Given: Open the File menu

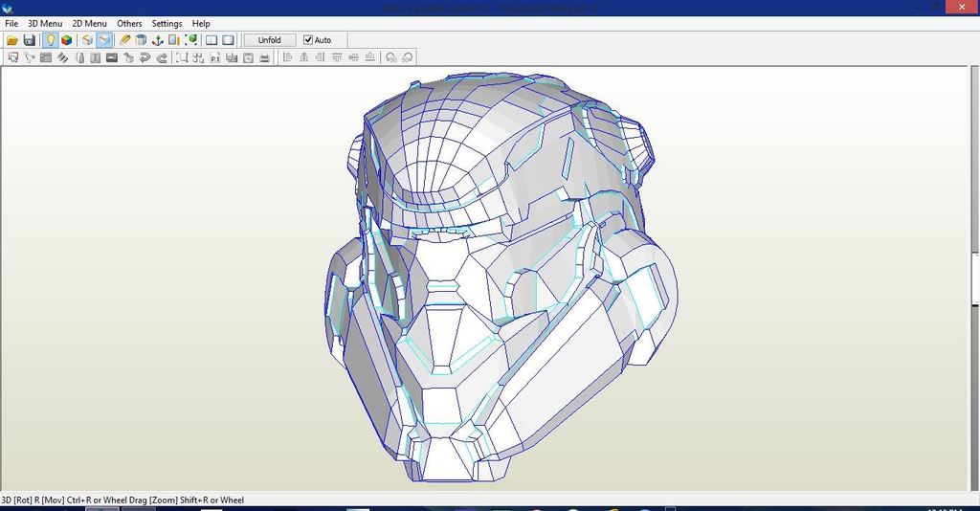Looking at the screenshot, I should (x=11, y=23).
